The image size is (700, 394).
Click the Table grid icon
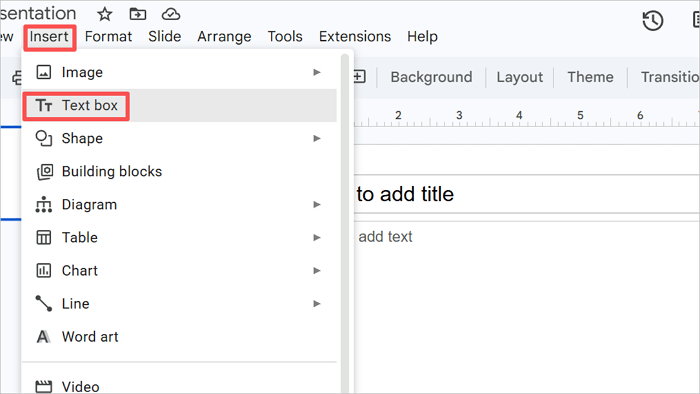44,237
